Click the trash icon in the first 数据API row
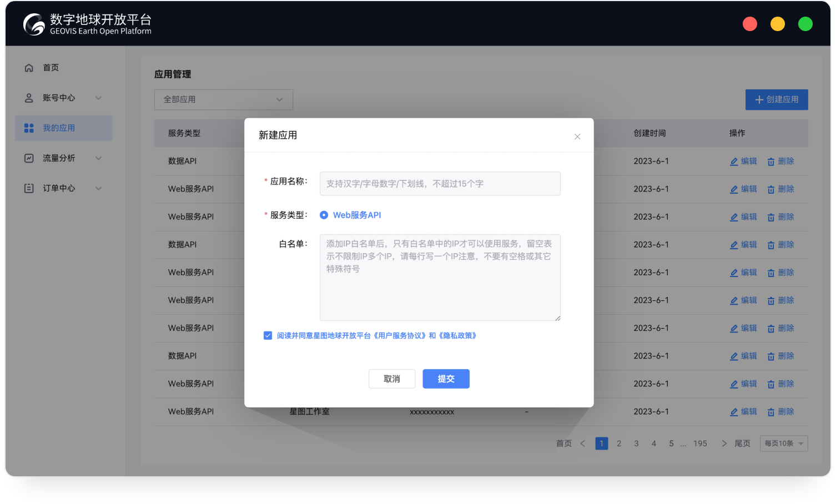Viewport: 836px width, 504px height. (771, 162)
